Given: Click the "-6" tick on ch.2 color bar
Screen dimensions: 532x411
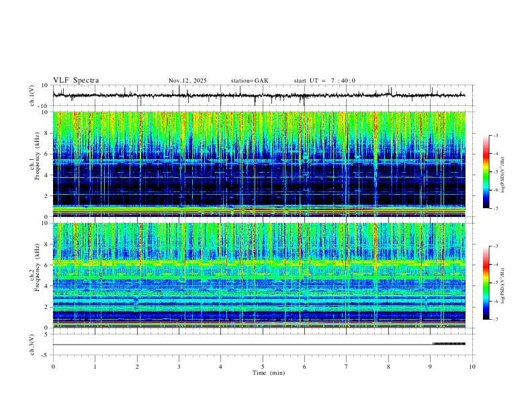Looking at the screenshot, I should 496,301.
